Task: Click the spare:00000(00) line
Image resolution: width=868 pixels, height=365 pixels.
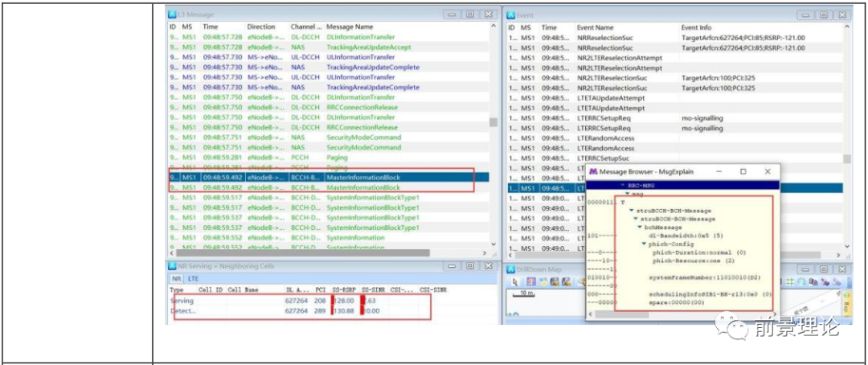Action: coord(676,303)
